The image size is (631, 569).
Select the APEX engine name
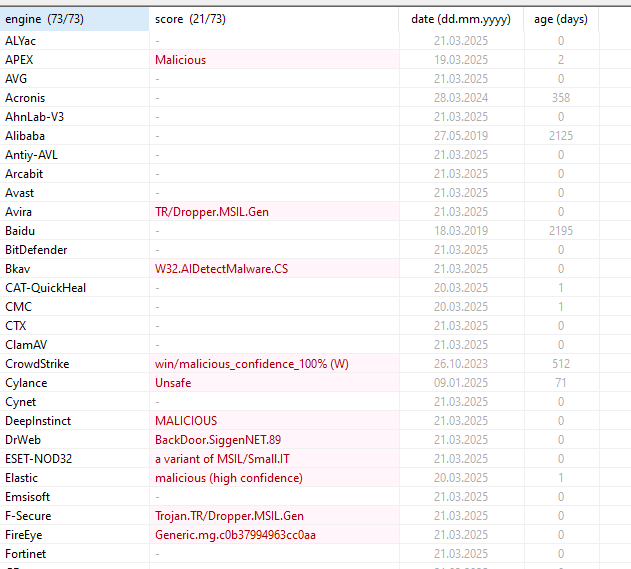click(x=19, y=60)
